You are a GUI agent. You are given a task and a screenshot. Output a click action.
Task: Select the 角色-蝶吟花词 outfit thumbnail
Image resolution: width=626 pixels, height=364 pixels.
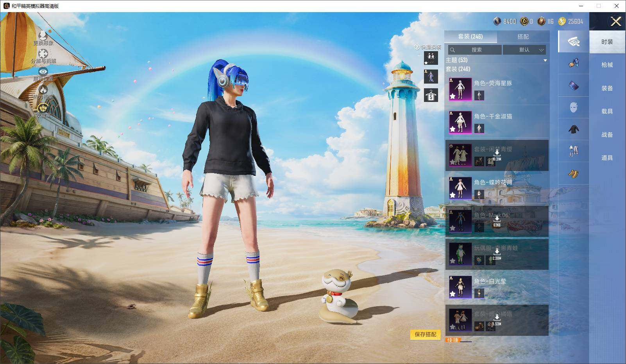pyautogui.click(x=460, y=188)
